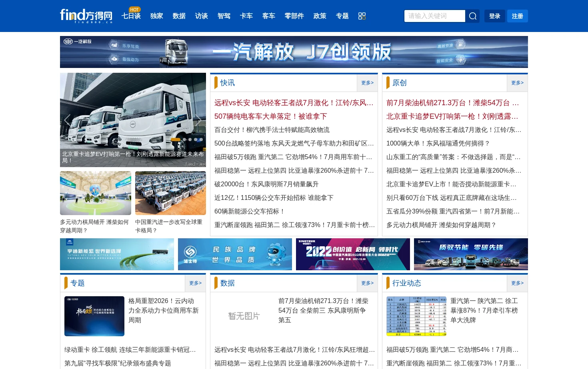Show more 专题 items via 更多>
The width and height of the screenshot is (588, 369).
[x=195, y=283]
